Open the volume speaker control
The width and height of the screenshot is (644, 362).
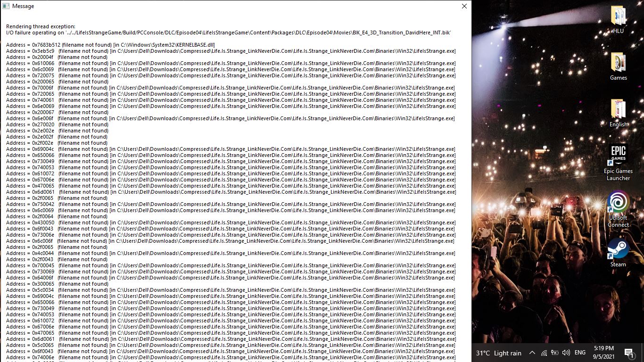point(566,353)
